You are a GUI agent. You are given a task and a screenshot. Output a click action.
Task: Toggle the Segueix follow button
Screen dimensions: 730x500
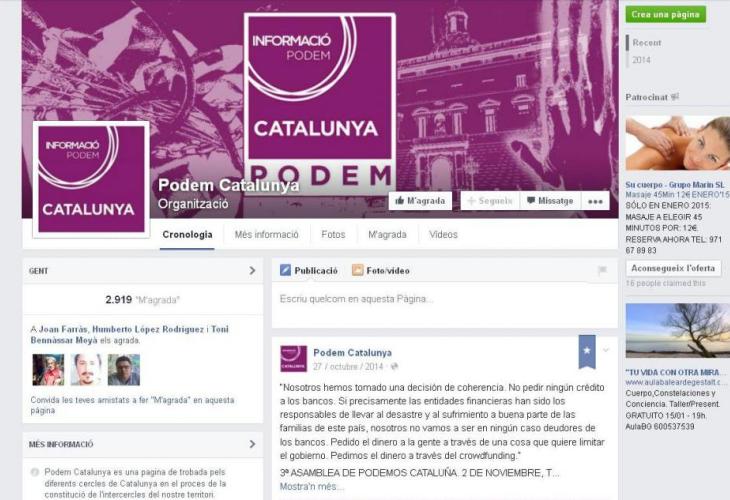tap(490, 201)
